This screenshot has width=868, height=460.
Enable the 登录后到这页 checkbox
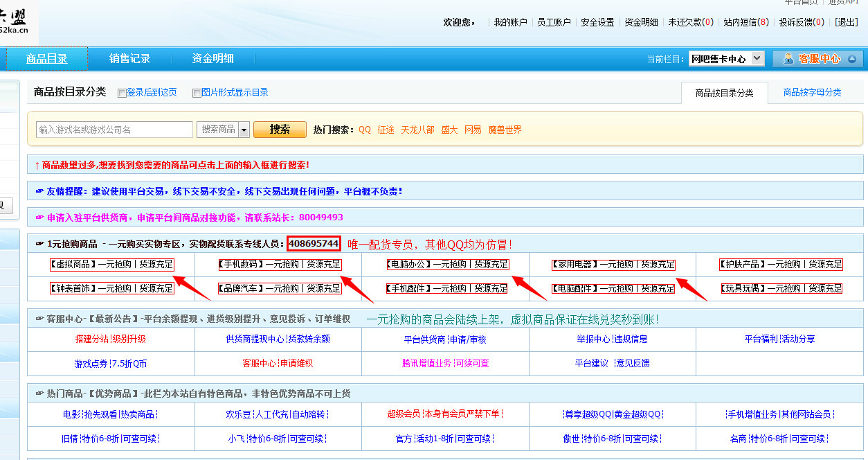123,93
